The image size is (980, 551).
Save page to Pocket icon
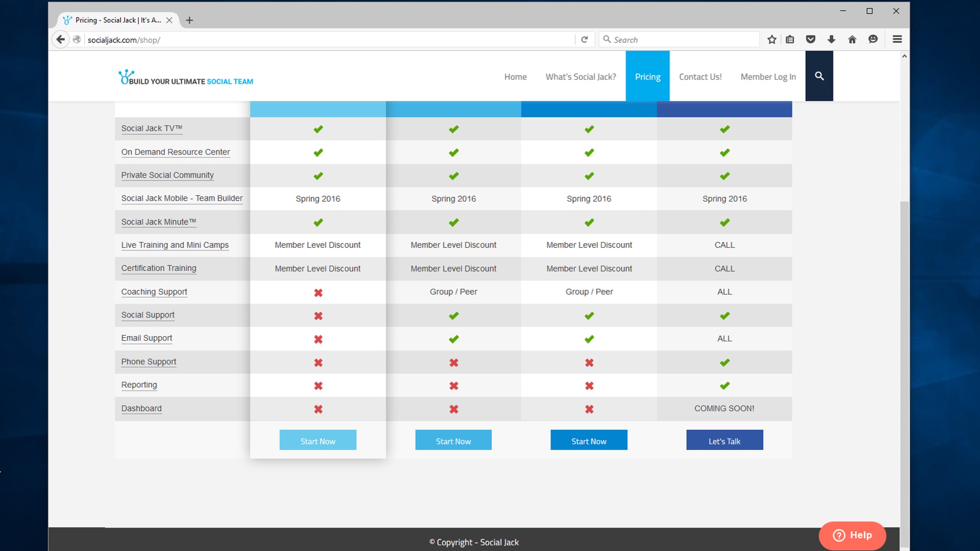pyautogui.click(x=811, y=40)
